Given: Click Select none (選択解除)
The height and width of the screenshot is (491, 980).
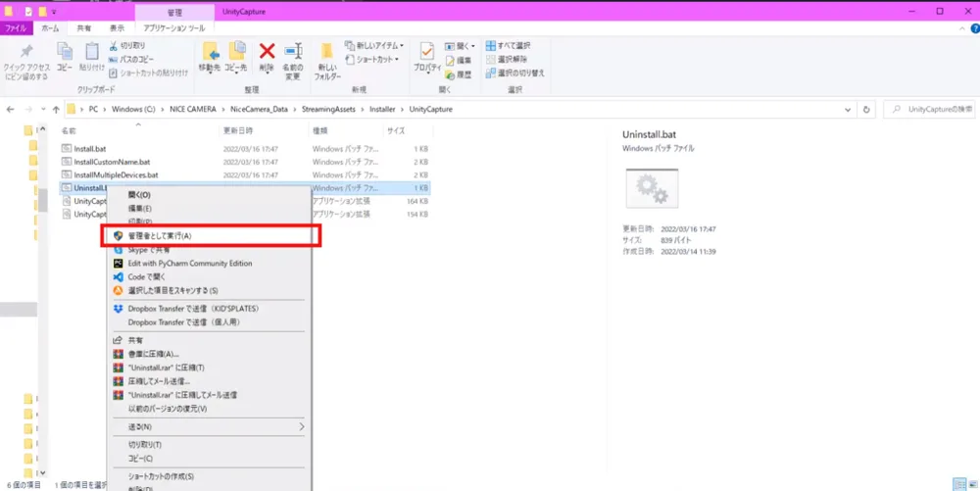Looking at the screenshot, I should 507,60.
